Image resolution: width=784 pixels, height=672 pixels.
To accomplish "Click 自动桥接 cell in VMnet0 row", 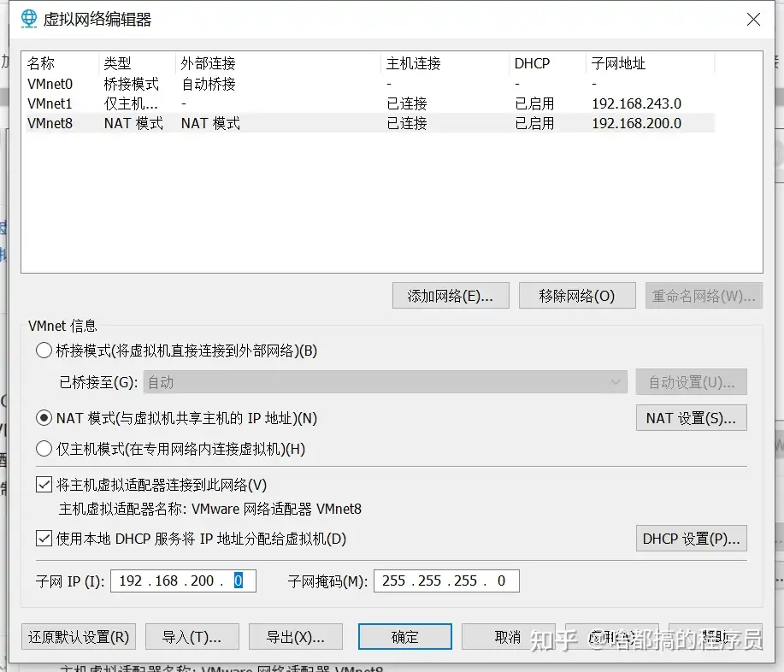I will coord(209,84).
